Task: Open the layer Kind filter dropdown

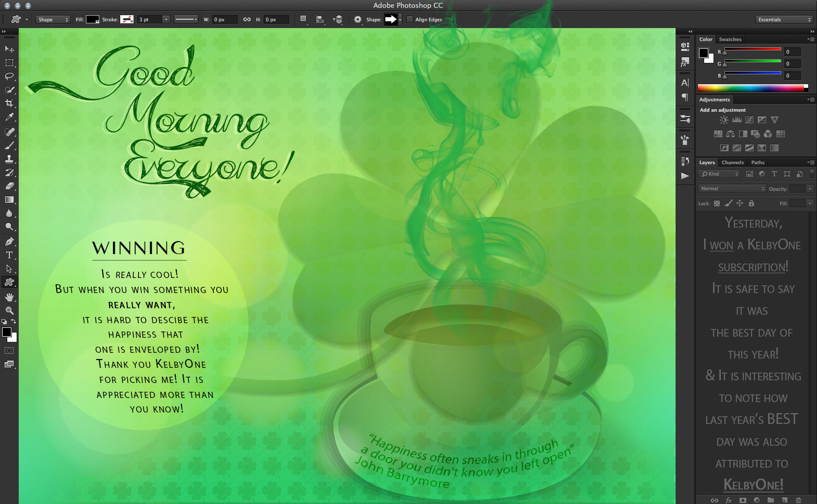Action: click(x=720, y=174)
